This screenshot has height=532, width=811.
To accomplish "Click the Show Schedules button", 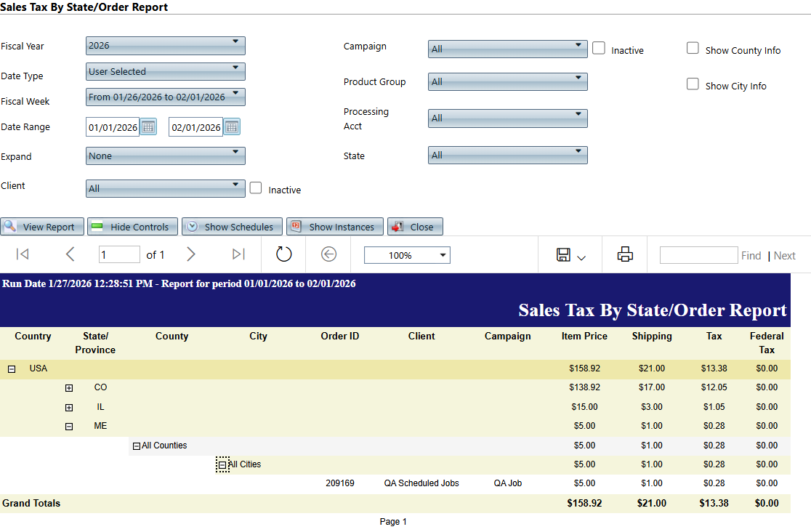I will [231, 227].
